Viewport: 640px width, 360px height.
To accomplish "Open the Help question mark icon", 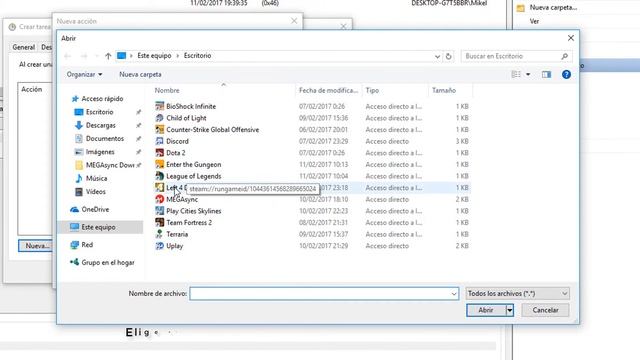I will click(566, 74).
